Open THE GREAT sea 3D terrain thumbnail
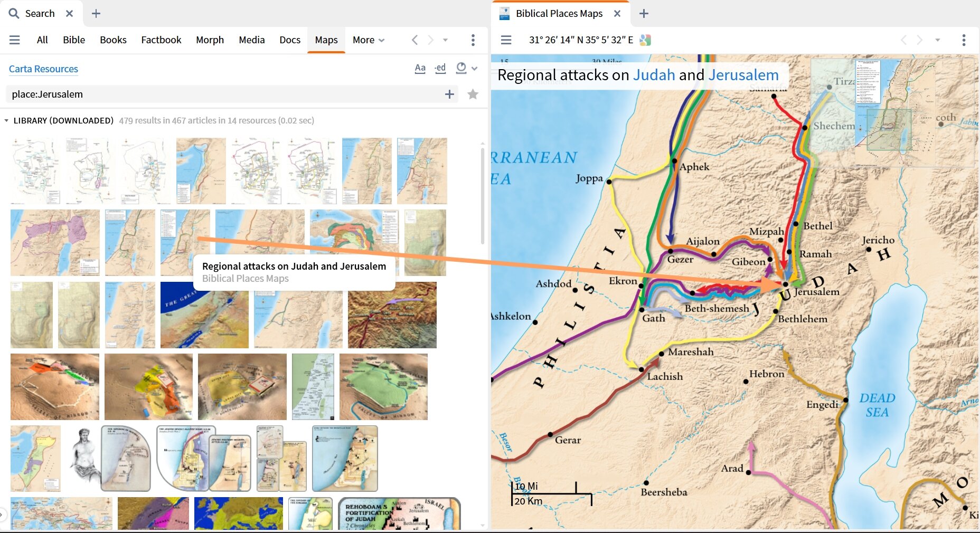The image size is (980, 533). [x=204, y=315]
